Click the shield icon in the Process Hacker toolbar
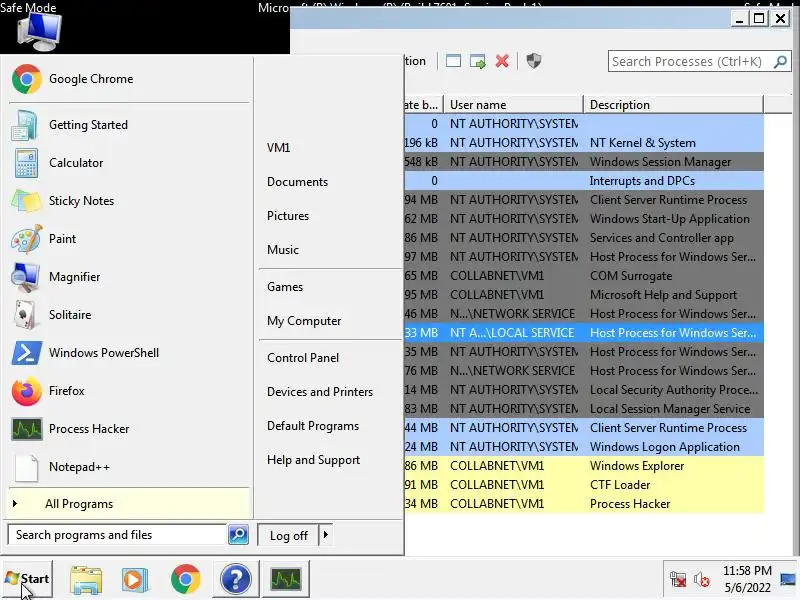800x600 pixels. click(534, 61)
